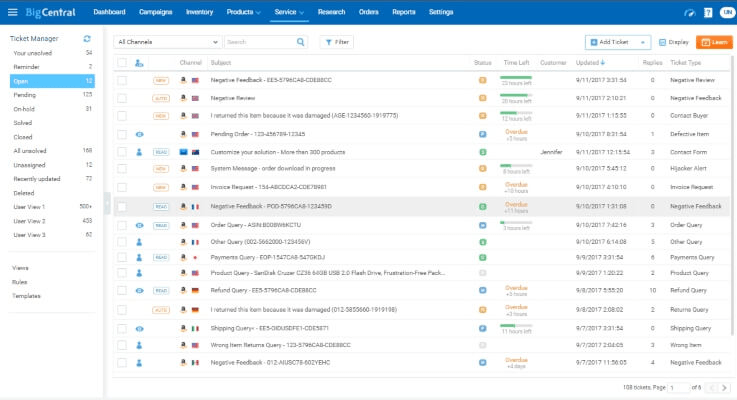Click the orange Learn button
The height and width of the screenshot is (400, 737).
714,42
